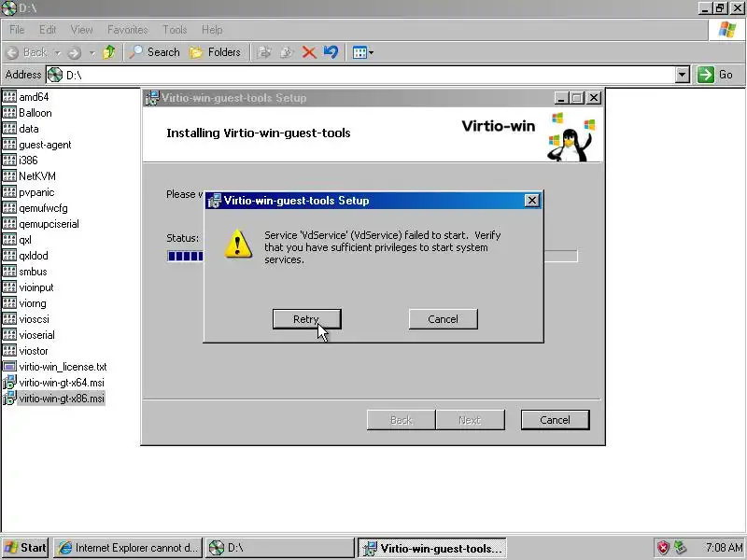Viewport: 747px width, 560px height.
Task: Select the pvpanic folder
Action: [29, 192]
